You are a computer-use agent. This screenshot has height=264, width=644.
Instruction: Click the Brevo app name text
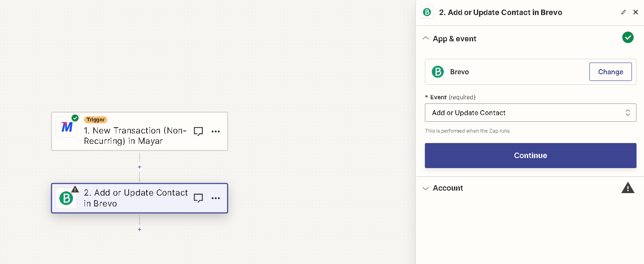click(x=459, y=72)
